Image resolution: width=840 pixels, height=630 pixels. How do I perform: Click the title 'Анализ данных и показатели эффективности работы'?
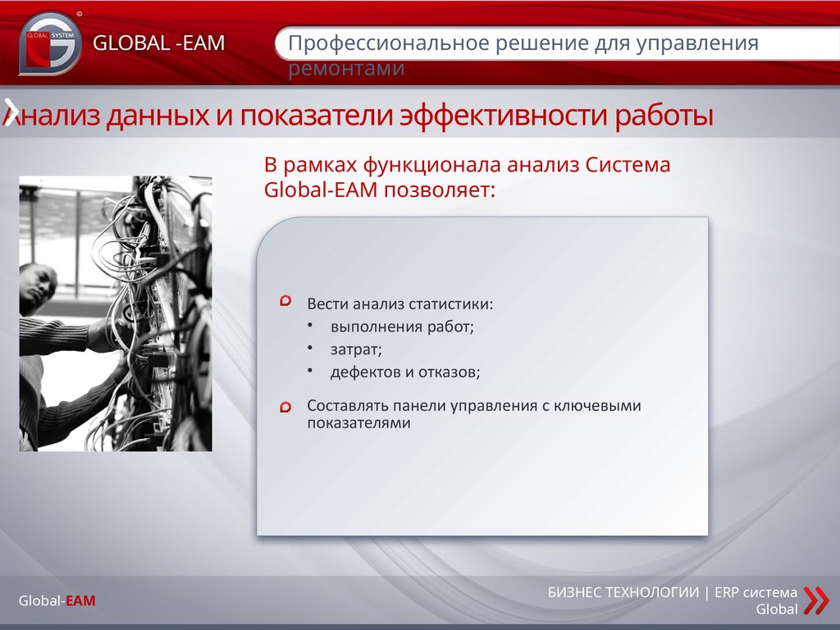[x=358, y=115]
